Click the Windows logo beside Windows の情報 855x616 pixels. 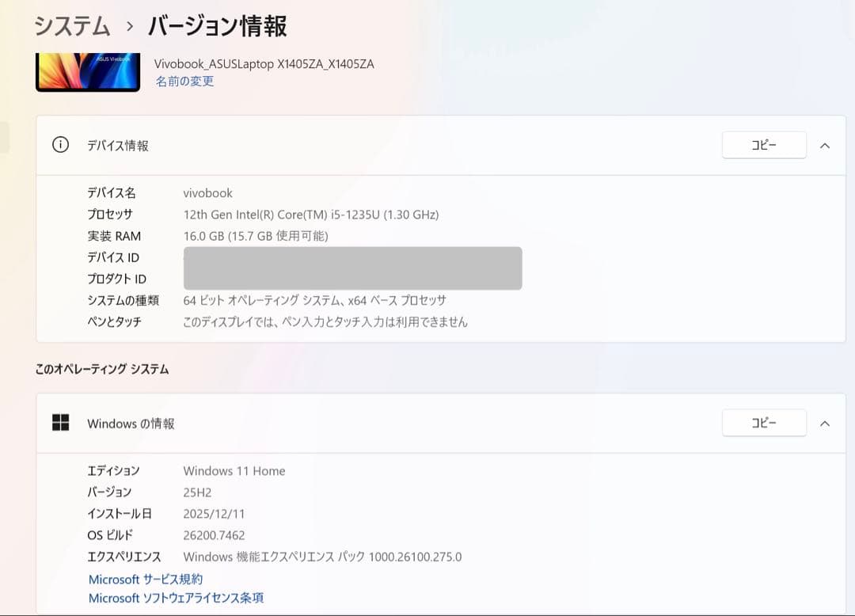[x=63, y=423]
